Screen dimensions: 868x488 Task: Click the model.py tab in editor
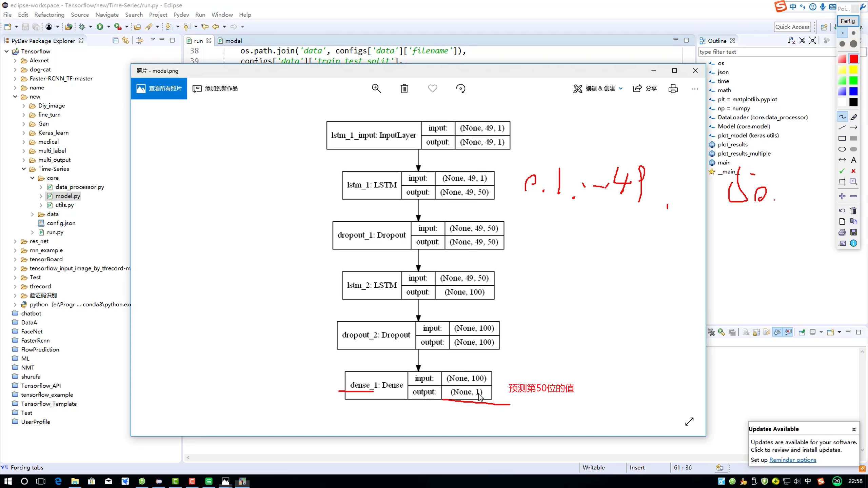point(234,41)
